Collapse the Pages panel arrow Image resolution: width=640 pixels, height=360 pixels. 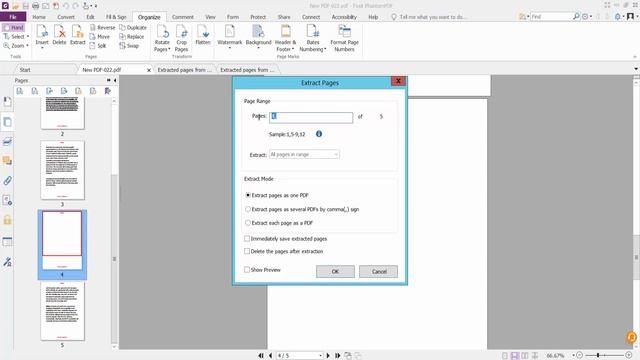pos(115,80)
